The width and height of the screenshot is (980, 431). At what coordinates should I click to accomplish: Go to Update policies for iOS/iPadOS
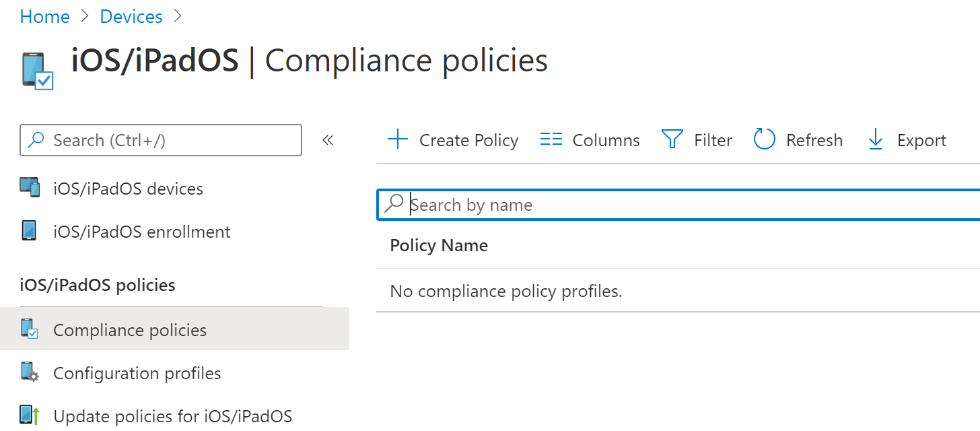coord(172,416)
